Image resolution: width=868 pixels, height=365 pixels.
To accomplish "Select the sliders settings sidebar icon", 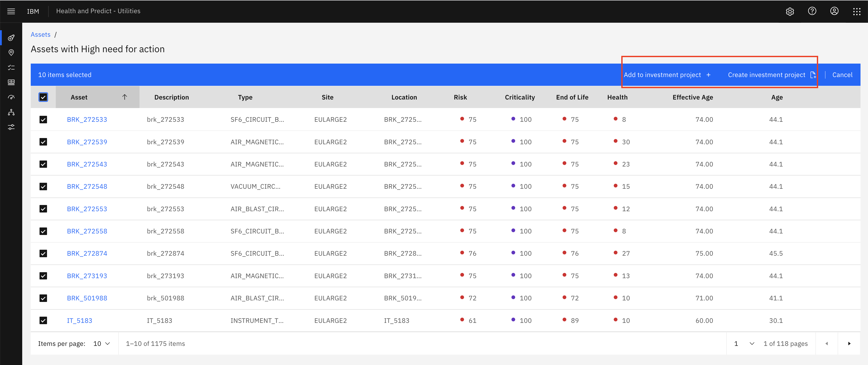I will (x=11, y=127).
